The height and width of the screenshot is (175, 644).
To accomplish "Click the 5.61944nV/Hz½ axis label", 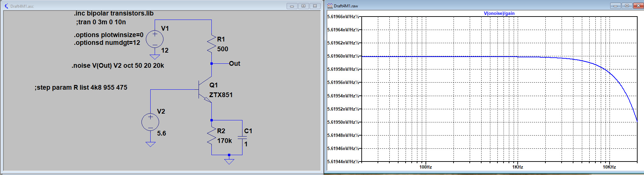I will [343, 162].
